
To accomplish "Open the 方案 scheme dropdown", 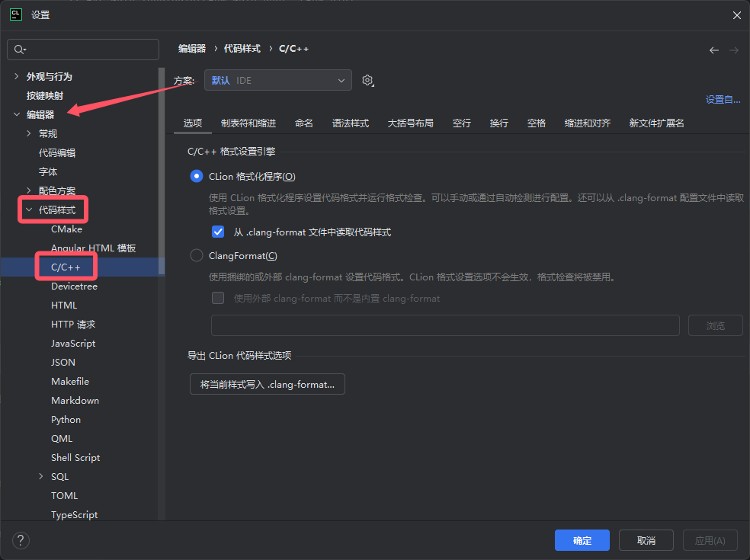I will pyautogui.click(x=278, y=80).
